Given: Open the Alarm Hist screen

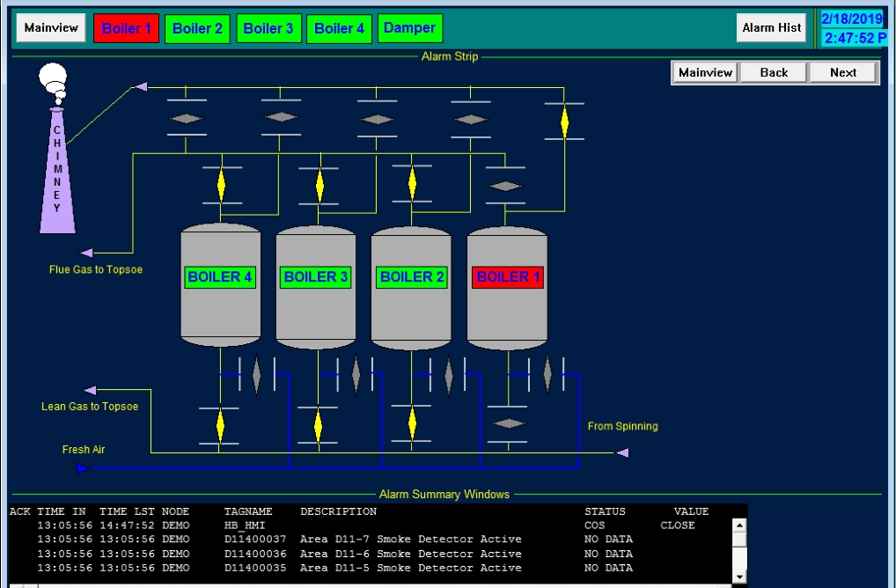Looking at the screenshot, I should pyautogui.click(x=771, y=28).
